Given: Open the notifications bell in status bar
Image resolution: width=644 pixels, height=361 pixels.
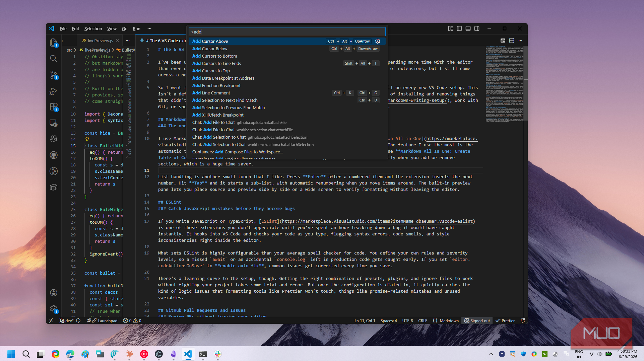Looking at the screenshot, I should (523, 320).
